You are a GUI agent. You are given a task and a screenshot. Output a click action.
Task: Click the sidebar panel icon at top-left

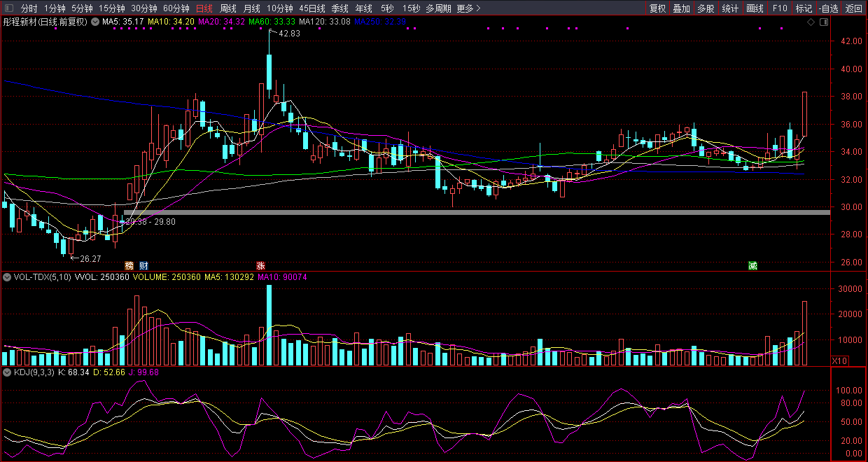(8, 9)
